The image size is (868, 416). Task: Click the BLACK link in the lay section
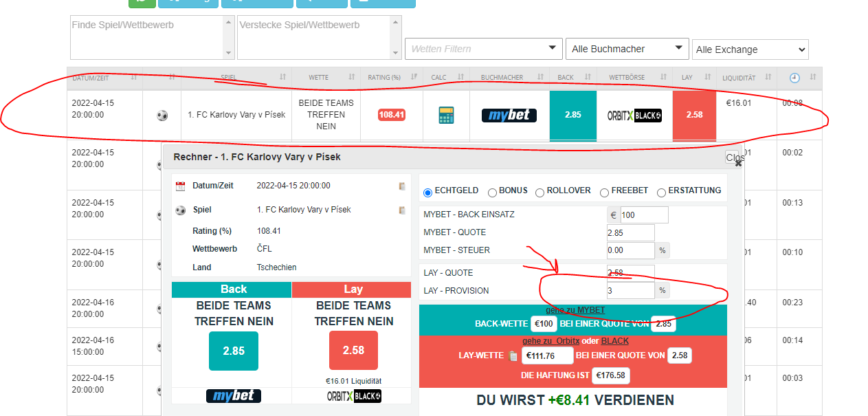[x=614, y=340]
